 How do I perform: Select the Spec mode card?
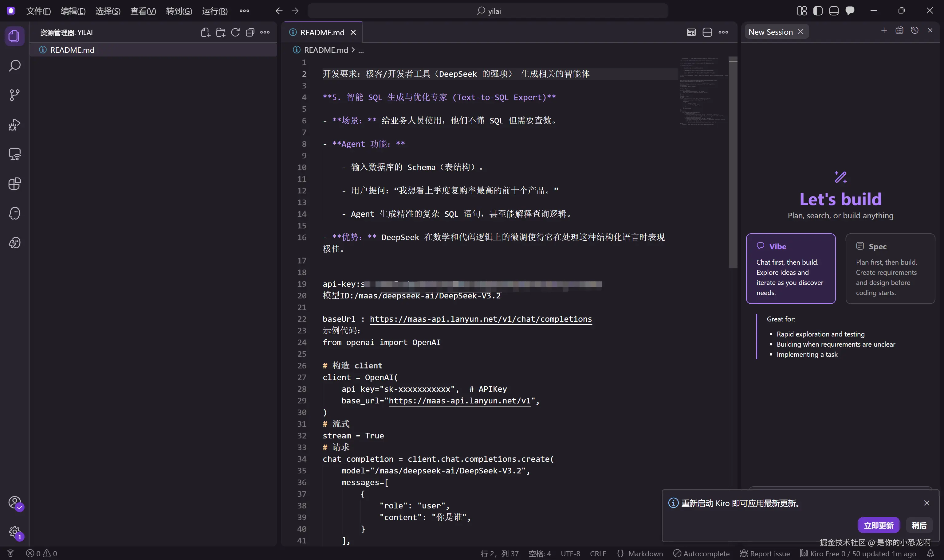pos(890,268)
